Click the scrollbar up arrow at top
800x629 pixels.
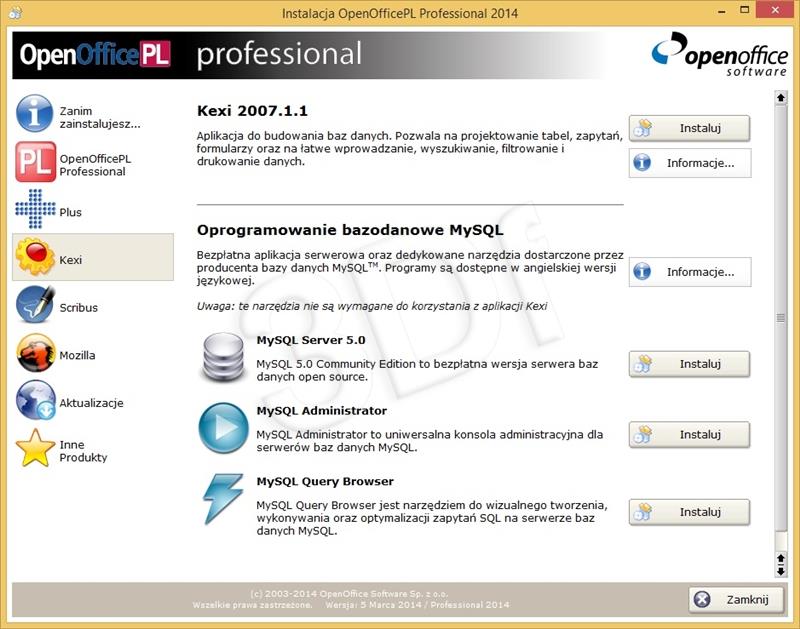[781, 97]
